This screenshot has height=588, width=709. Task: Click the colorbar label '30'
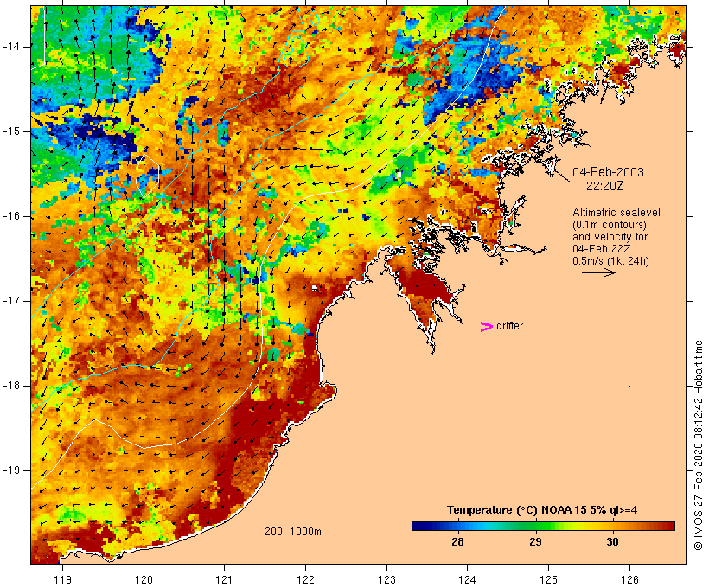(612, 541)
